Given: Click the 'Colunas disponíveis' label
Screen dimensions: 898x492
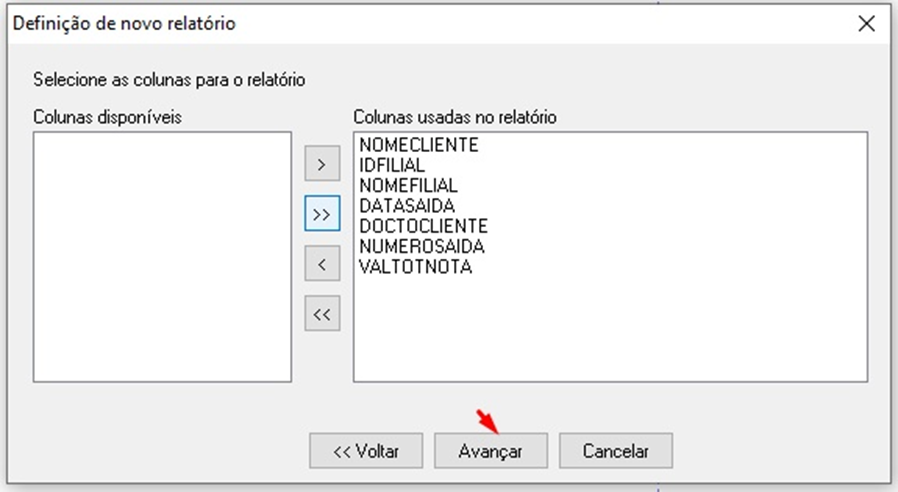Looking at the screenshot, I should (x=108, y=117).
